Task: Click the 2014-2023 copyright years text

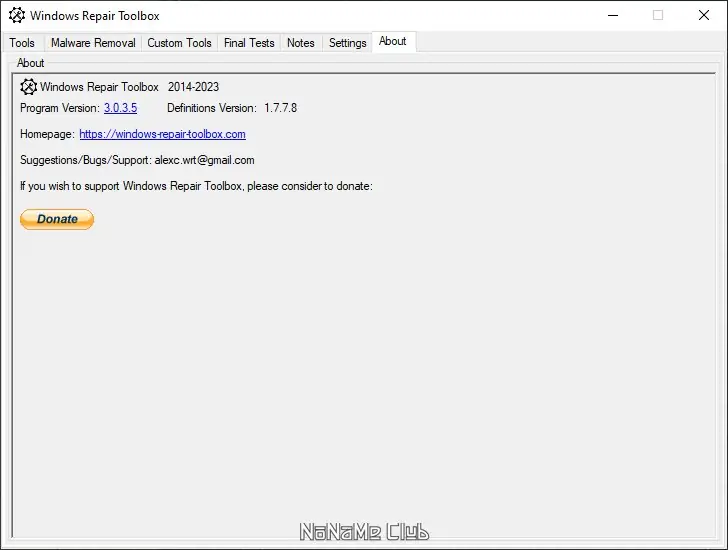Action: tap(193, 87)
